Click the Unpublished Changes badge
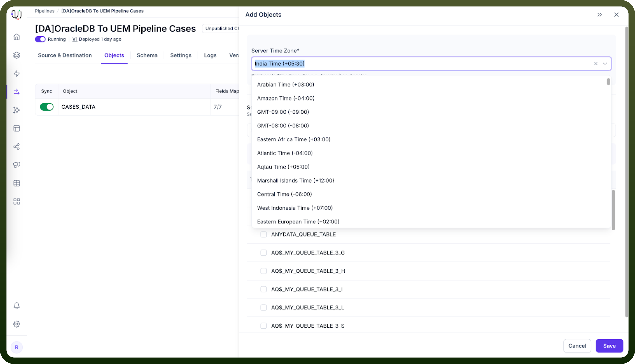 pyautogui.click(x=221, y=28)
